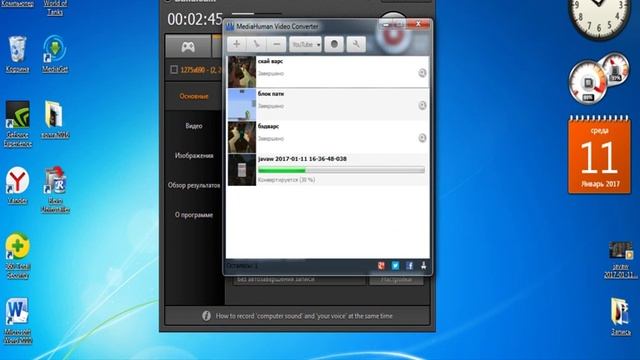Open the YouTube format dropdown
640x360 pixels.
(x=305, y=44)
